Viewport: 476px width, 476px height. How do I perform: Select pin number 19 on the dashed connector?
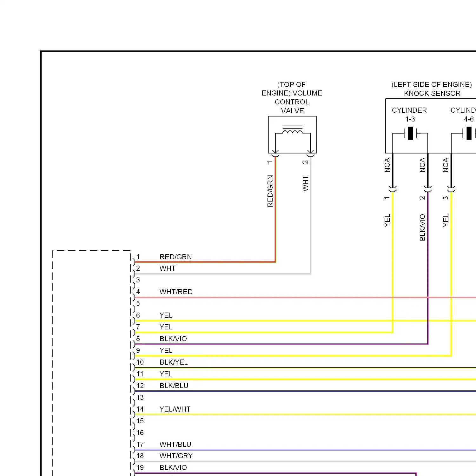point(140,468)
